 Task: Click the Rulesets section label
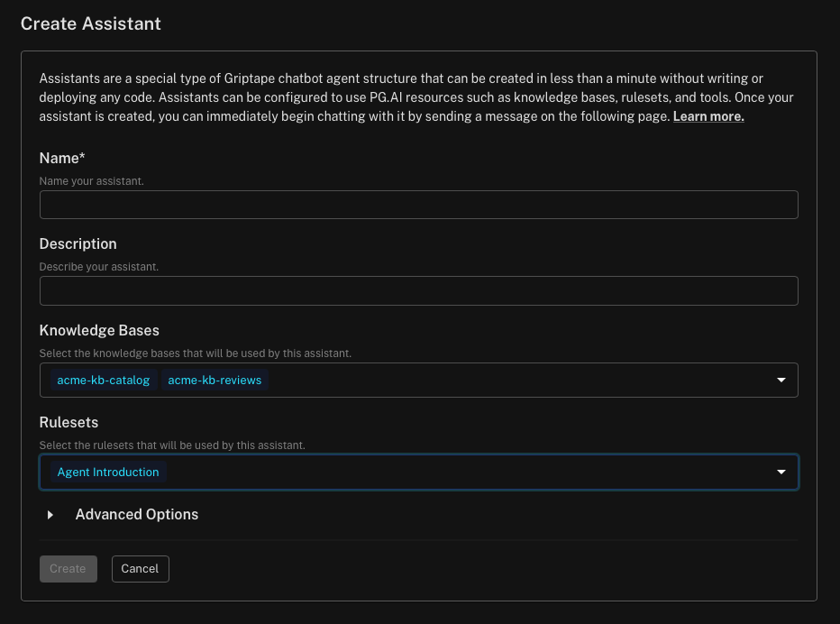coord(68,423)
